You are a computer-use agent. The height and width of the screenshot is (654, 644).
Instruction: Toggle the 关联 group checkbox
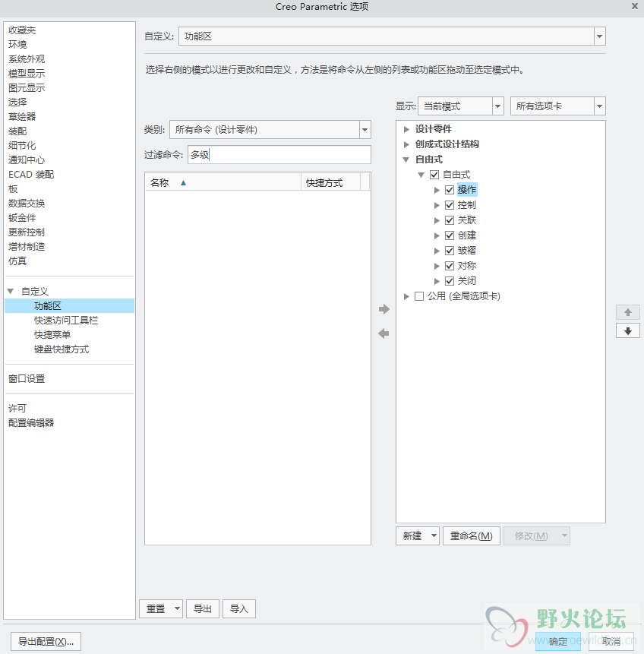[450, 220]
